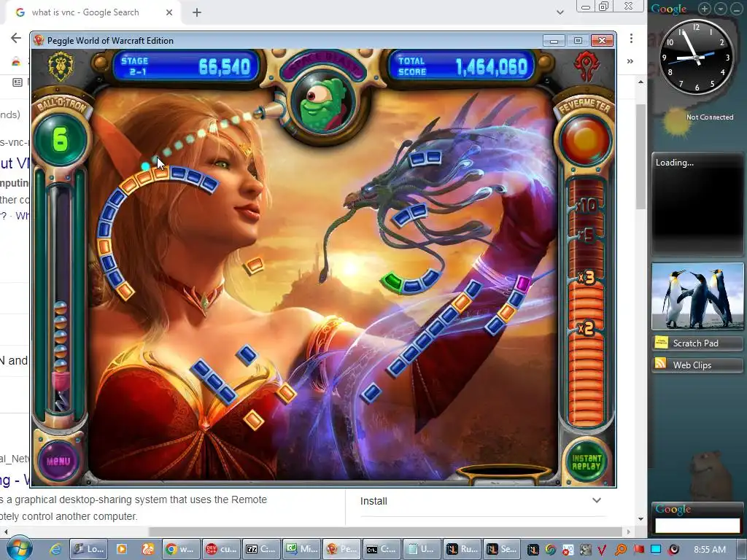Switch to the 'Ru...' taskbar window

[x=461, y=549]
